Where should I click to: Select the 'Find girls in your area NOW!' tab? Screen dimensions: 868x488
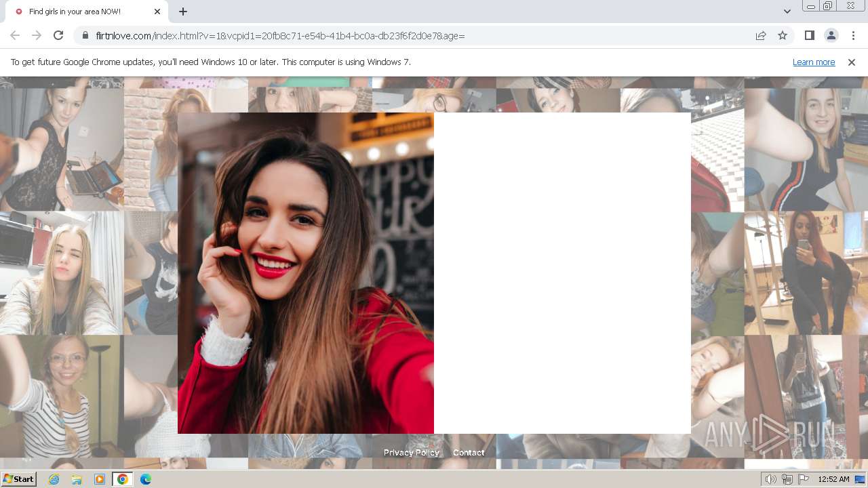click(x=87, y=12)
